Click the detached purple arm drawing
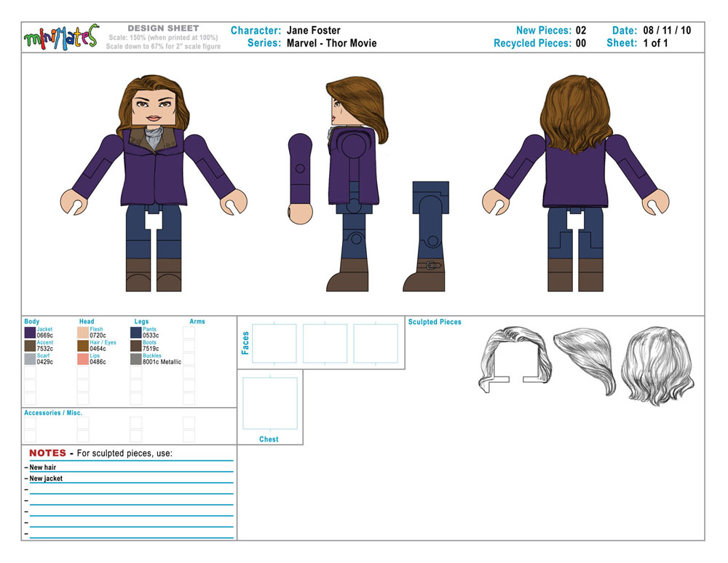Screen dimensions: 728x563 [300, 179]
